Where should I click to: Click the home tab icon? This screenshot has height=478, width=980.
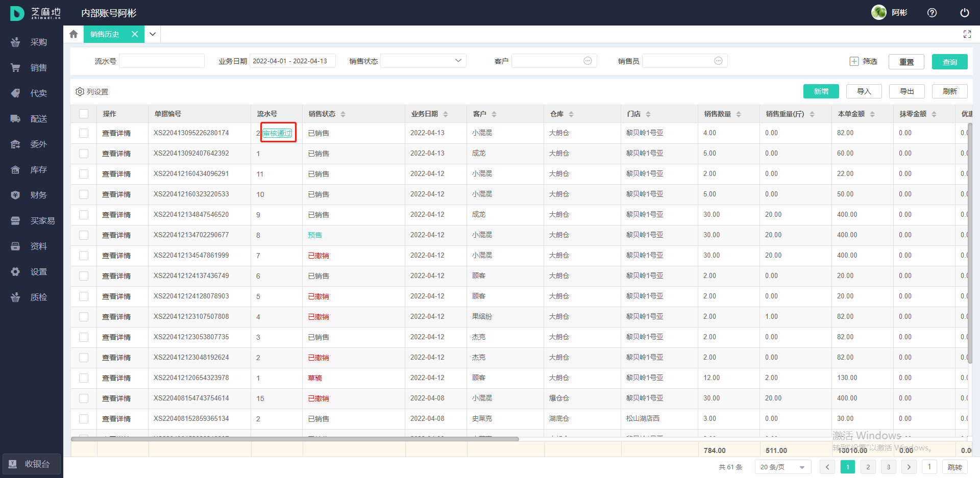point(73,34)
